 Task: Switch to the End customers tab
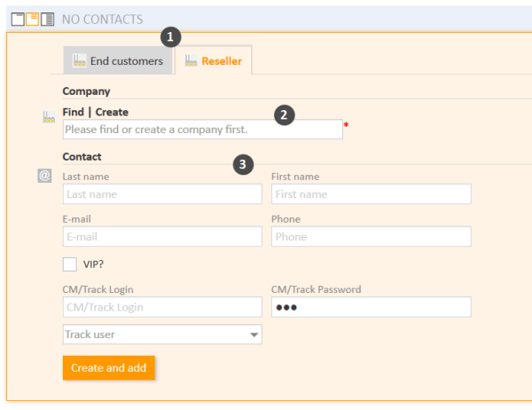pyautogui.click(x=118, y=60)
